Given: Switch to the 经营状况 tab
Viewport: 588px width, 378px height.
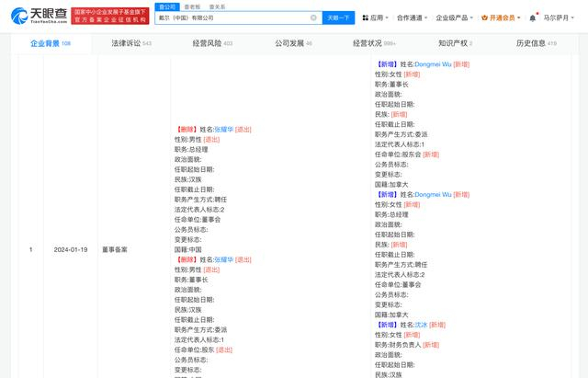Looking at the screenshot, I should click(374, 43).
